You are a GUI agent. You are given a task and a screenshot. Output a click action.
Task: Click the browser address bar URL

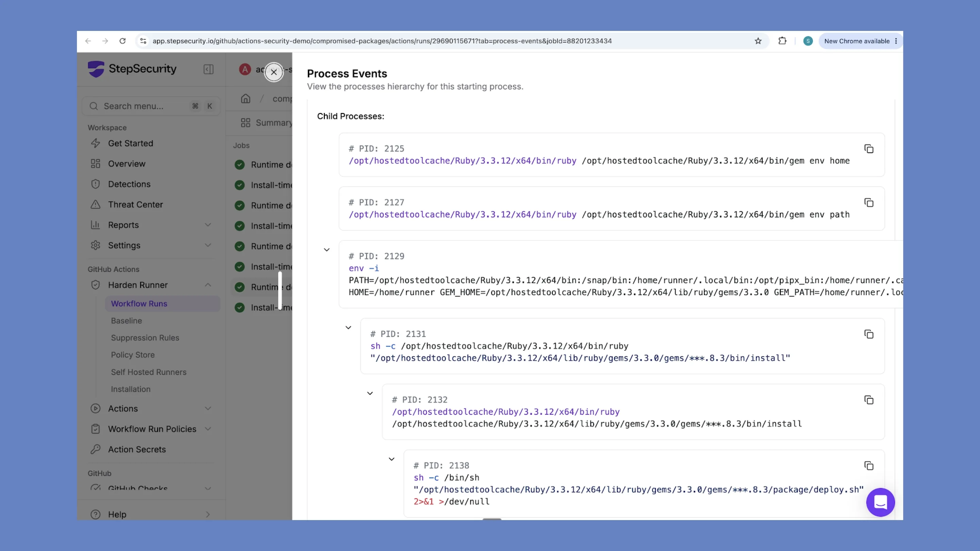[382, 41]
